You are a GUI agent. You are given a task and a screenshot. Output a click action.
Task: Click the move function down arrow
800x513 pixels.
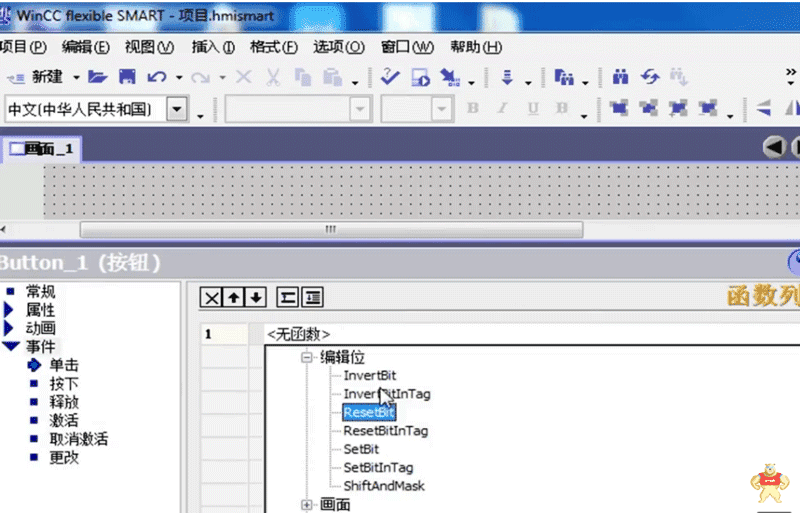click(256, 297)
